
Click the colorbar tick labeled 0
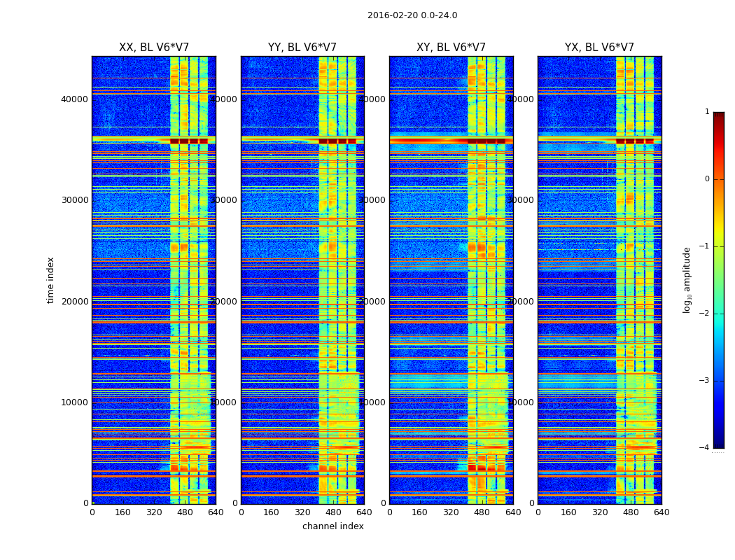[x=707, y=179]
